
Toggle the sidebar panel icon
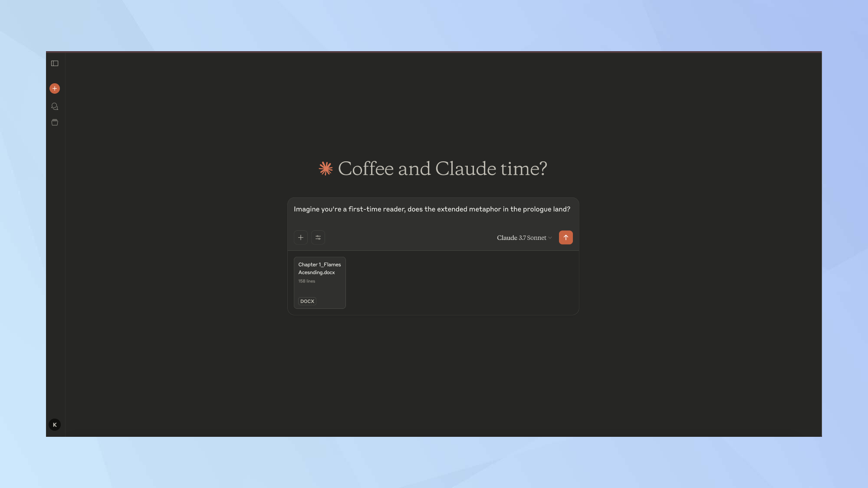[55, 63]
